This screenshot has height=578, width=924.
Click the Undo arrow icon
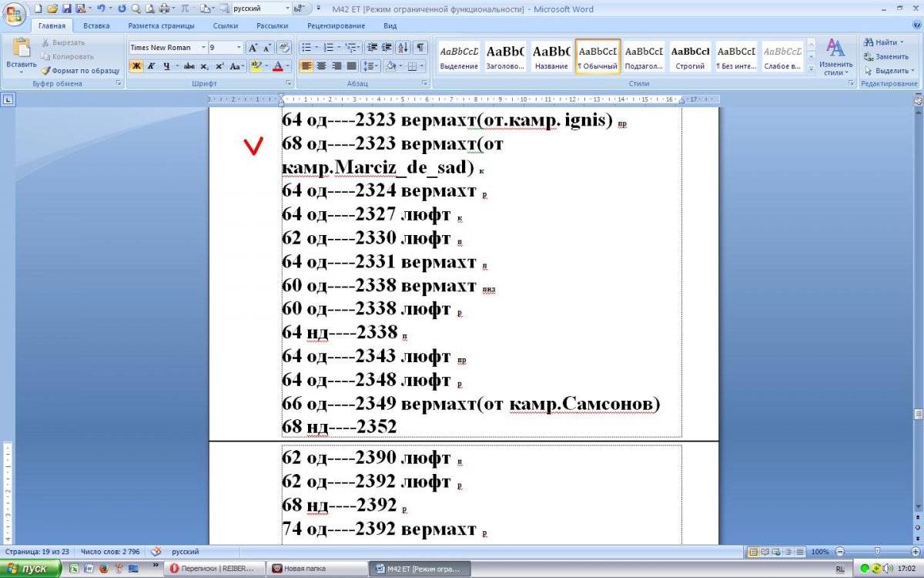click(100, 8)
